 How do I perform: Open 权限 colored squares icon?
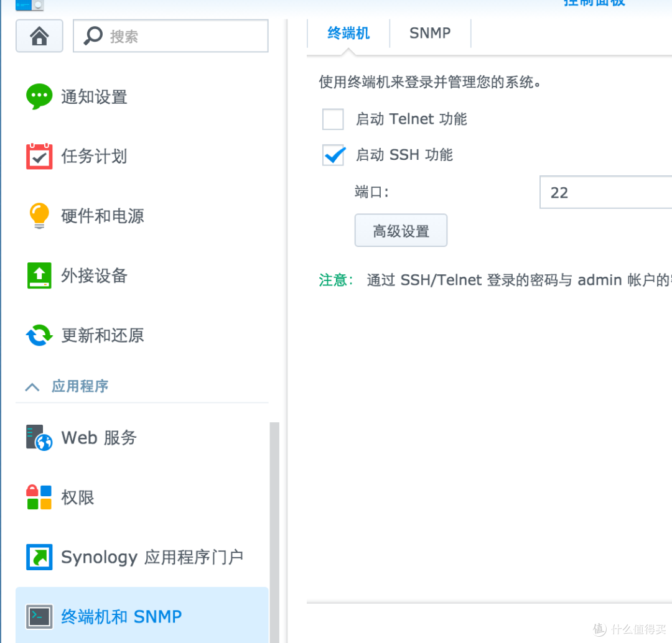point(39,497)
